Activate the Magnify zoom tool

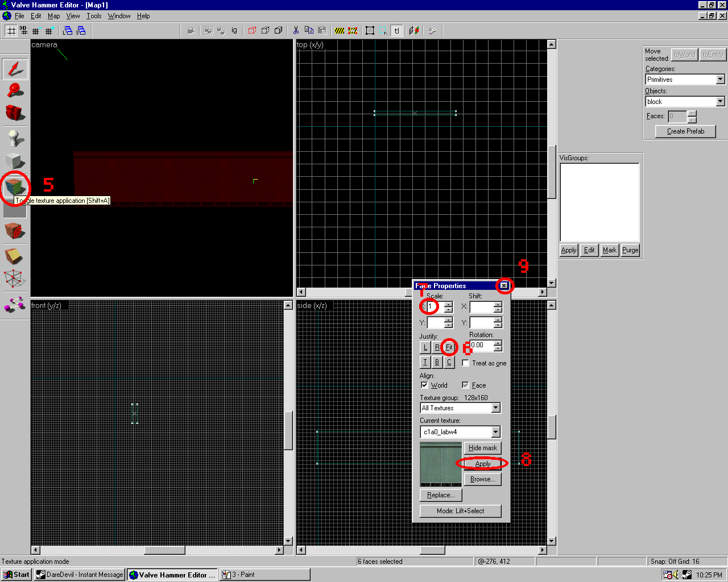15,90
